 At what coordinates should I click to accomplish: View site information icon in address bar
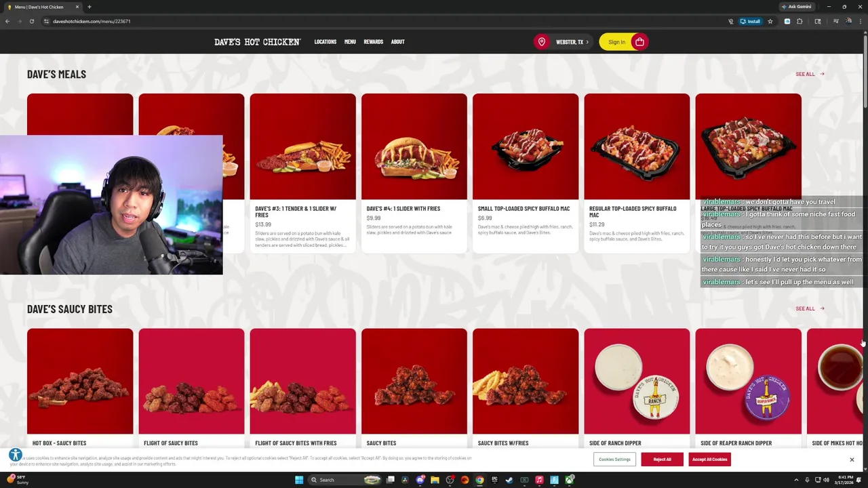tap(46, 21)
